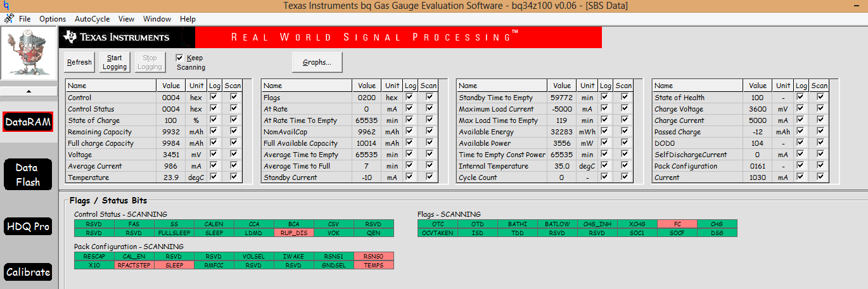Viewport: 868px width, 289px height.
Task: Click the RSNS0 pack configuration bit
Action: pyautogui.click(x=374, y=256)
